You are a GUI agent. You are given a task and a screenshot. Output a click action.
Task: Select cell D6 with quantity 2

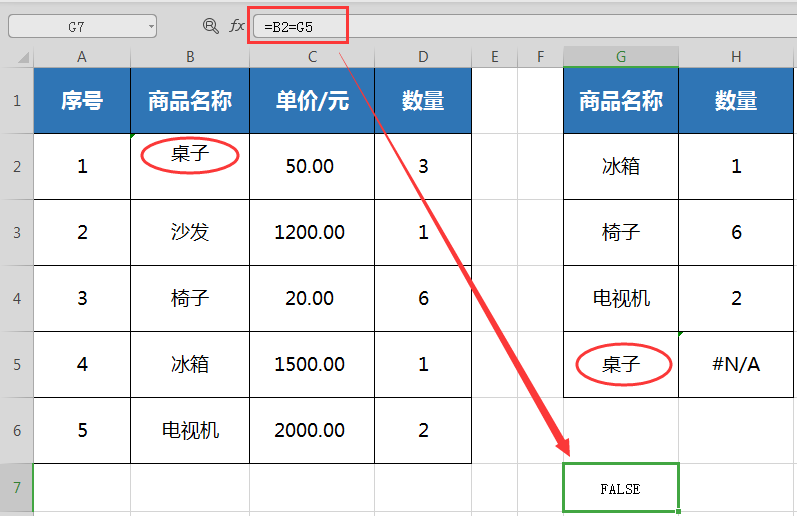pyautogui.click(x=423, y=431)
